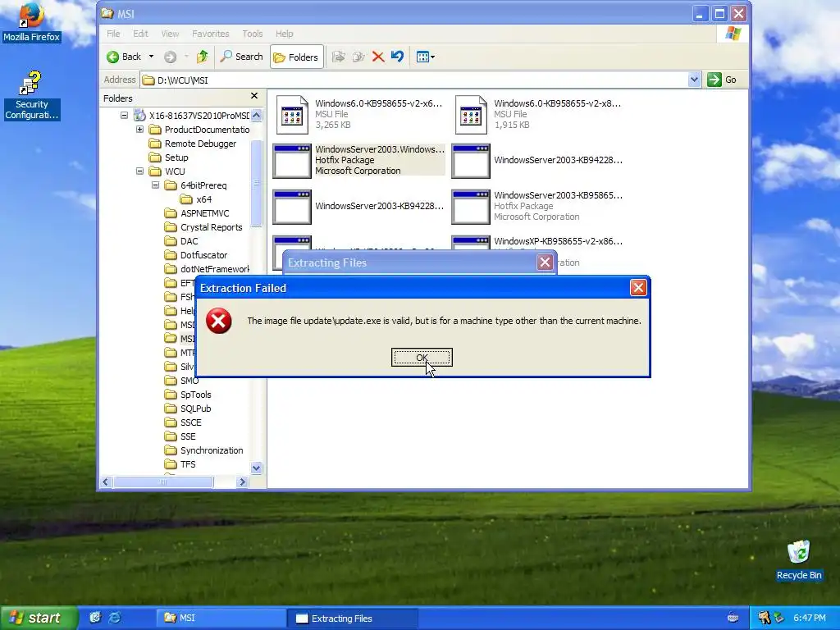Screen dimensions: 840x630
Task: Click the red Delete toolbar icon
Action: click(x=378, y=57)
